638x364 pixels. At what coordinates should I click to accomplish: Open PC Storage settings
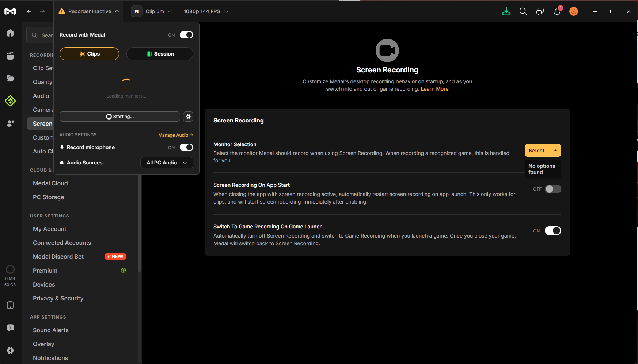pos(49,197)
